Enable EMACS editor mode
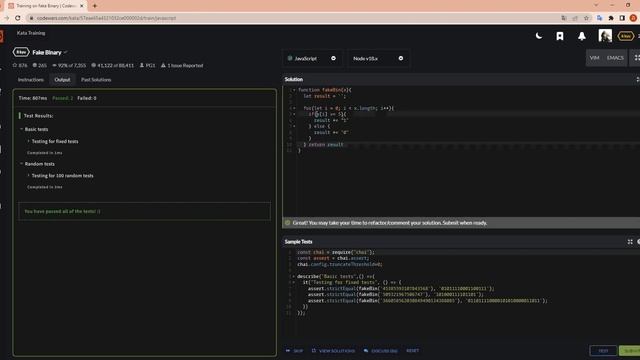 click(x=615, y=58)
